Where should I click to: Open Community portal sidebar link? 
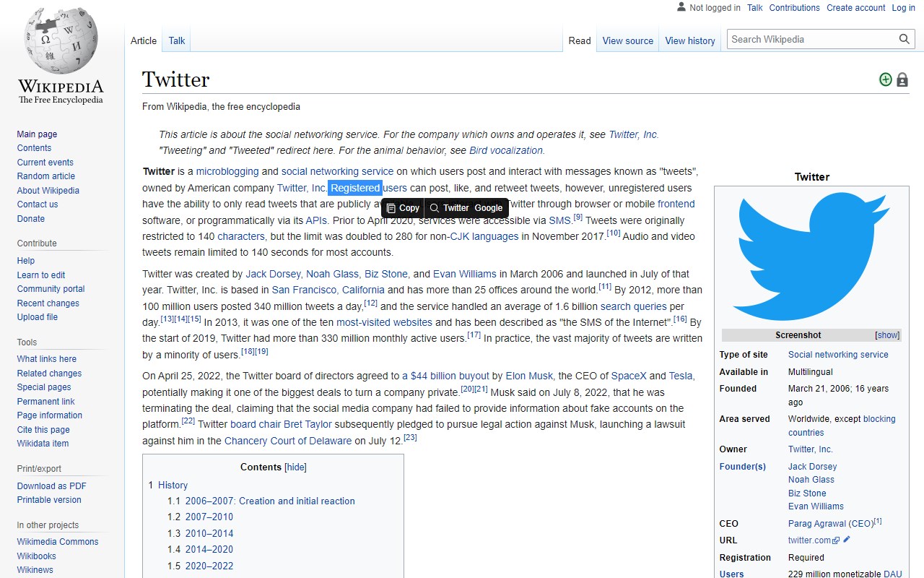(51, 289)
